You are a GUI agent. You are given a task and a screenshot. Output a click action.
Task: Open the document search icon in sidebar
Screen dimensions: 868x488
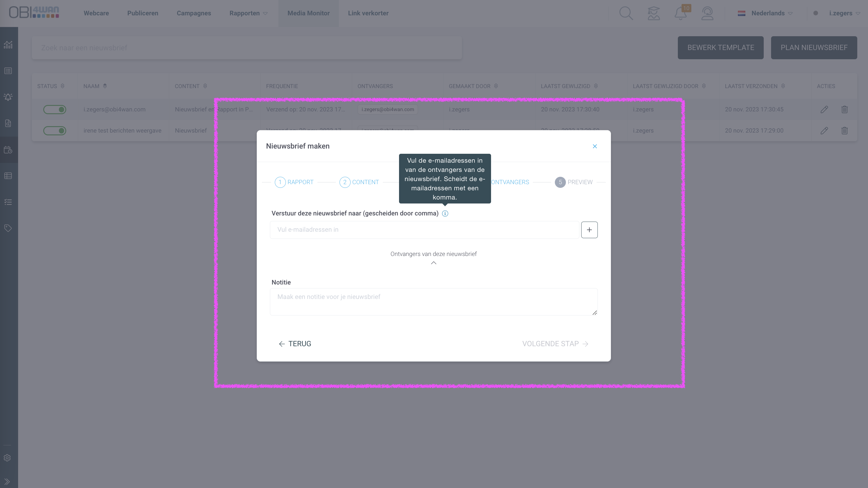click(x=8, y=123)
